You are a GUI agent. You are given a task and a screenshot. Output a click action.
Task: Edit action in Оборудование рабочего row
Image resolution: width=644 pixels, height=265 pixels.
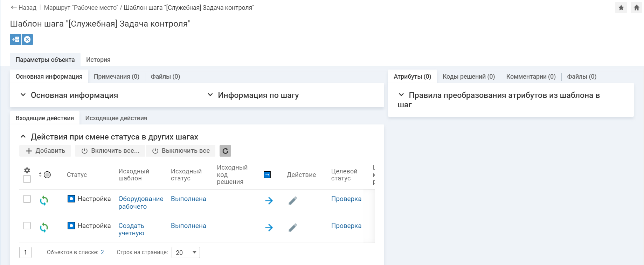(293, 201)
